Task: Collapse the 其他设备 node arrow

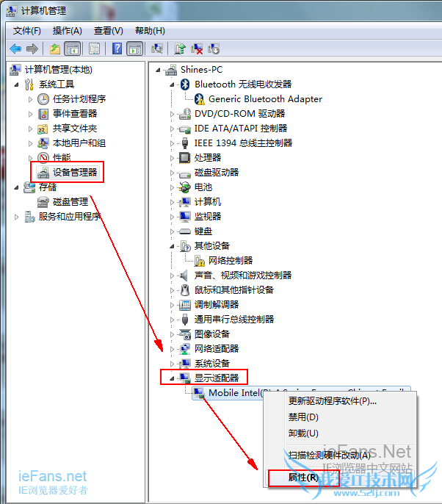Action: point(172,247)
